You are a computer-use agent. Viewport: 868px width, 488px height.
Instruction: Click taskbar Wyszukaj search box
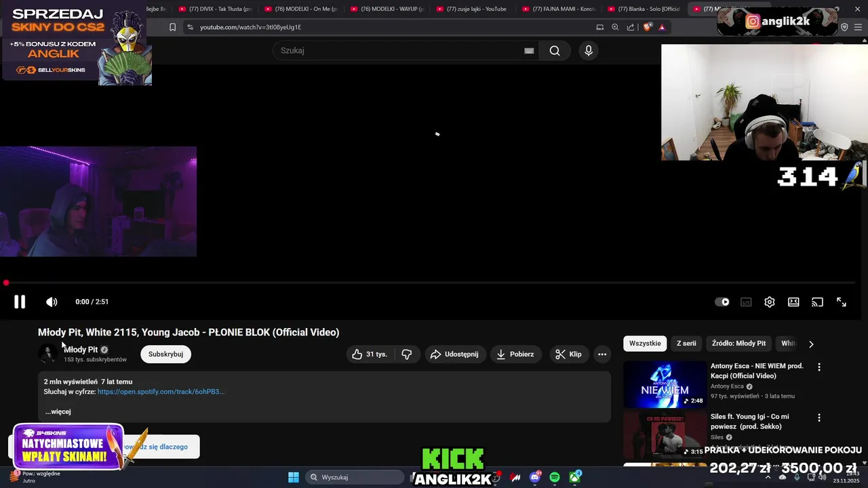click(x=356, y=478)
